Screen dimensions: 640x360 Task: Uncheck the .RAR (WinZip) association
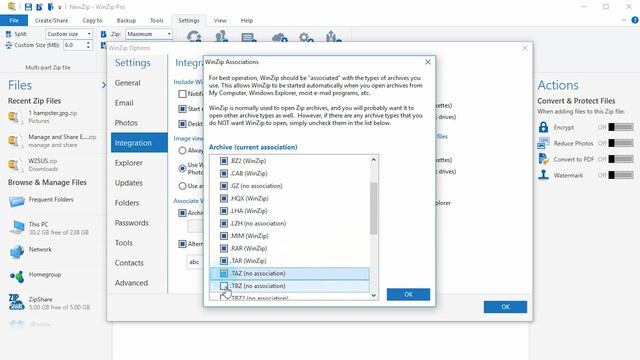224,248
